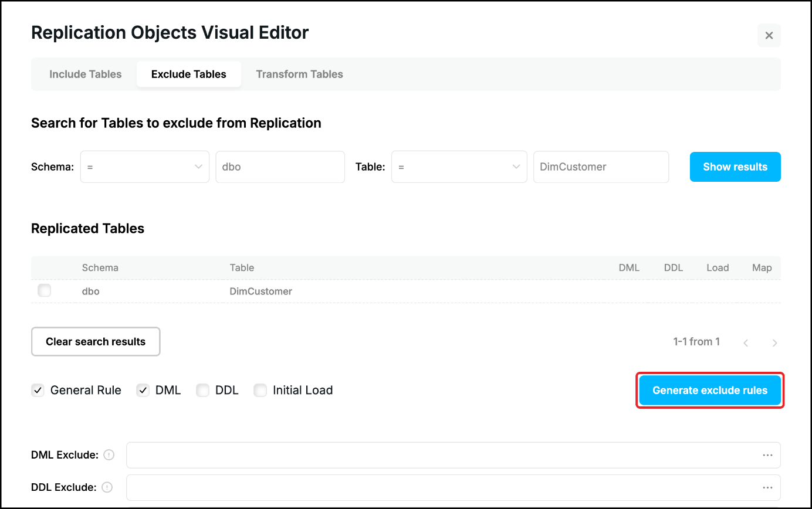Enable the DDL checkbox
812x509 pixels.
click(203, 390)
